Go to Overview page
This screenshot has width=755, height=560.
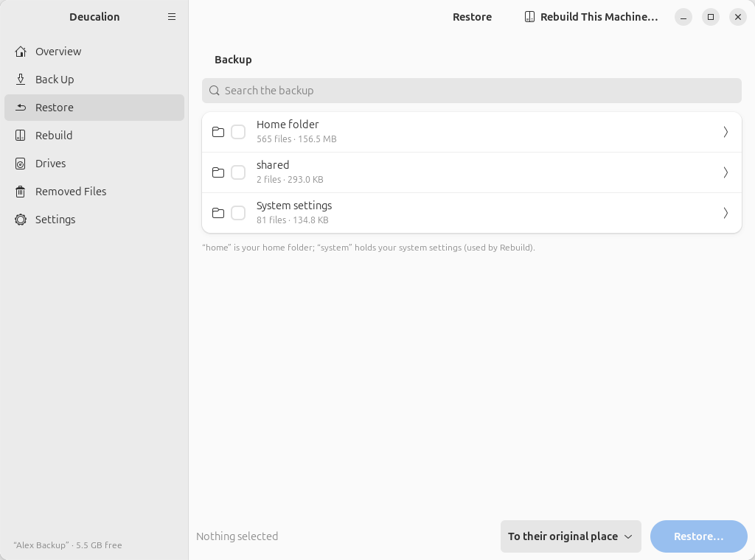point(94,52)
